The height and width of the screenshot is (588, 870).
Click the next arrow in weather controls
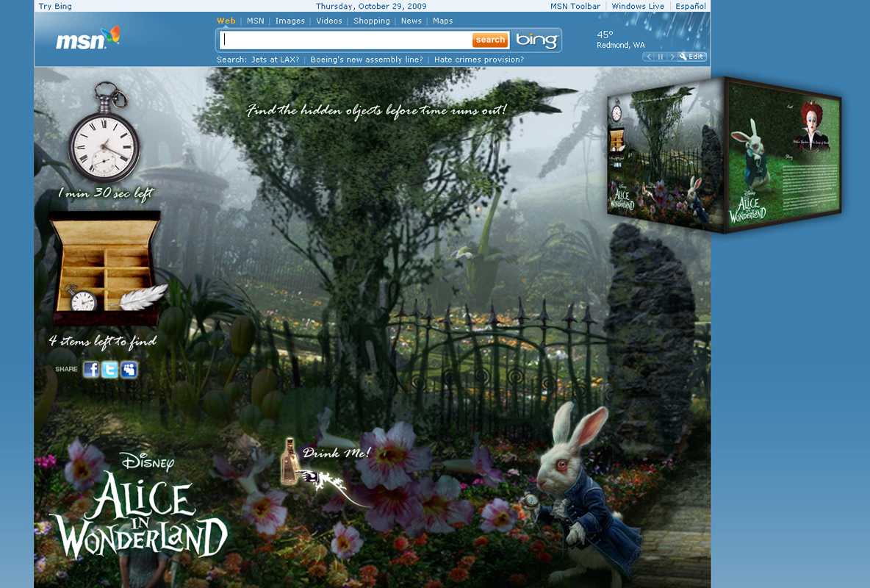click(672, 57)
